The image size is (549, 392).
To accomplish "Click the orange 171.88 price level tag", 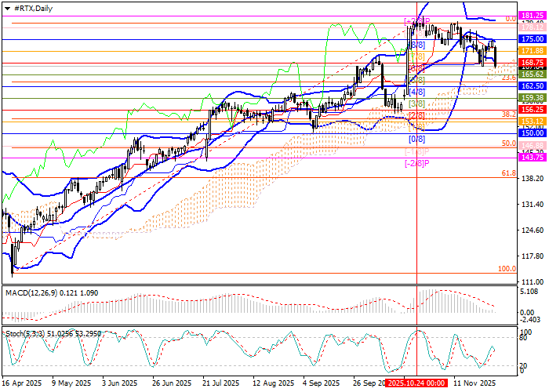I will coord(533,50).
